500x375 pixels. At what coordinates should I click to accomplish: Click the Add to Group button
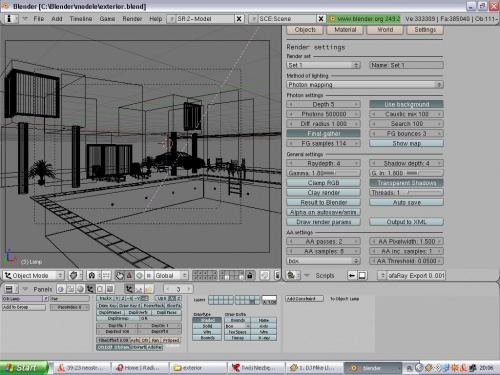point(24,307)
